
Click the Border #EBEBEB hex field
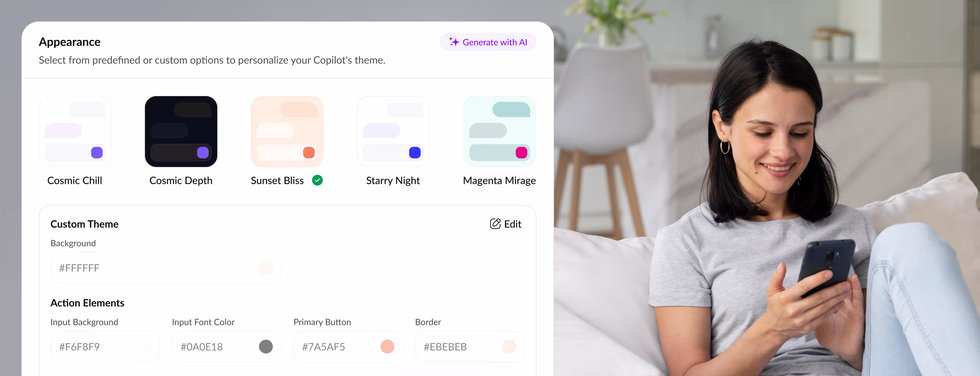click(x=470, y=347)
